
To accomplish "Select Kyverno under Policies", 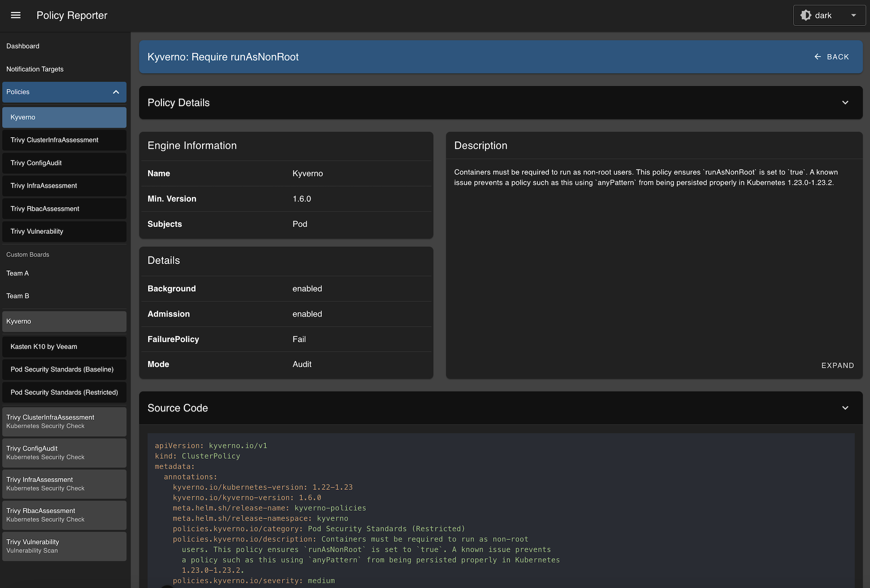I will point(64,117).
